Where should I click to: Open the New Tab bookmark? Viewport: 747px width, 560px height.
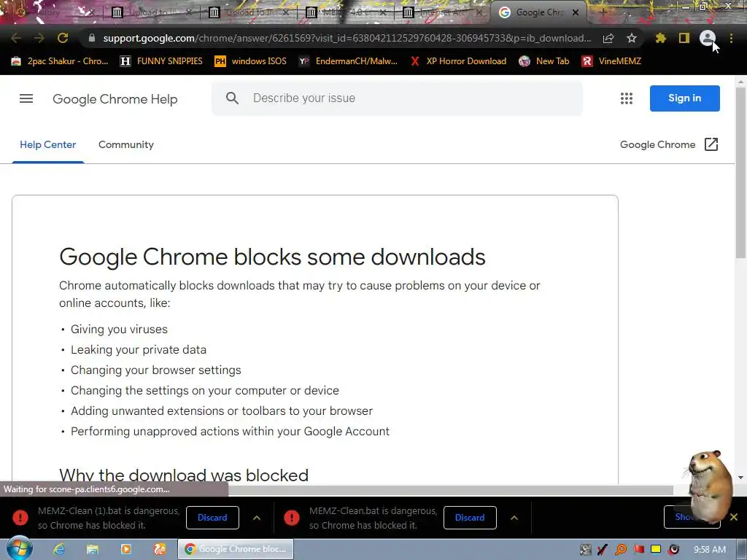point(544,61)
